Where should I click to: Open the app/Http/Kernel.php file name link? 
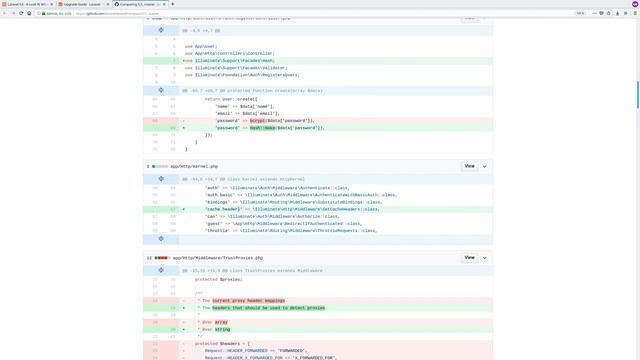pos(194,167)
